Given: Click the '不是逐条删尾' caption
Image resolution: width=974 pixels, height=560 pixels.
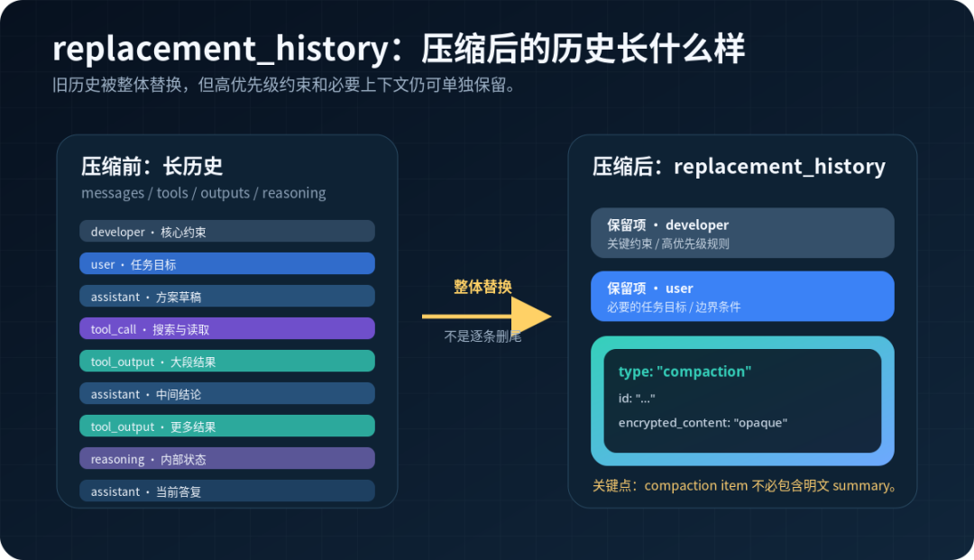Looking at the screenshot, I should 482,336.
